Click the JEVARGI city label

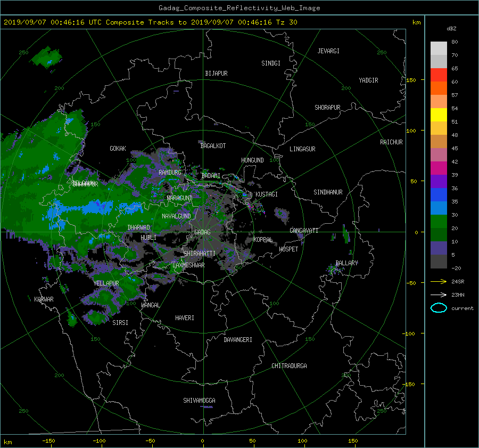click(328, 51)
